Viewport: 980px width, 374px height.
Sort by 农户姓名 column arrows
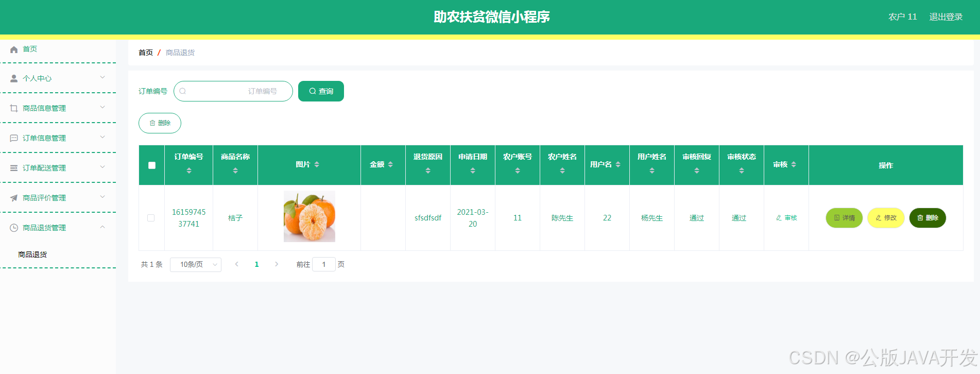click(x=562, y=171)
